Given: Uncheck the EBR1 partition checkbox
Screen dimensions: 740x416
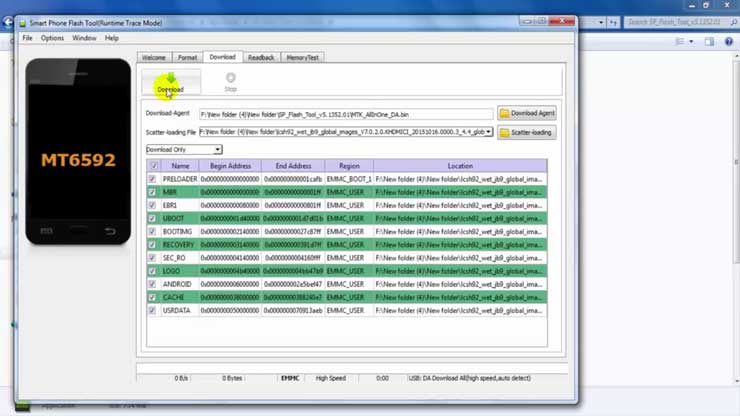Looking at the screenshot, I should (x=152, y=205).
